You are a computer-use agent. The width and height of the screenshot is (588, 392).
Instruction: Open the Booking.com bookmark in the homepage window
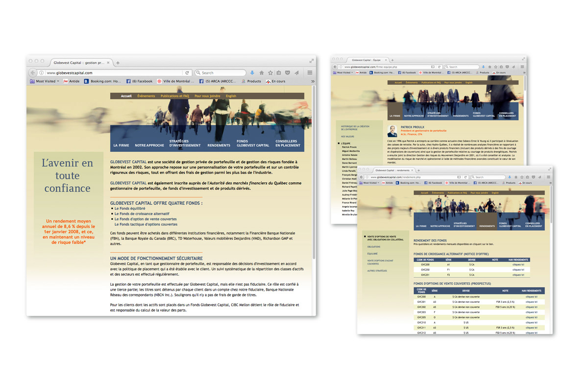coord(103,81)
